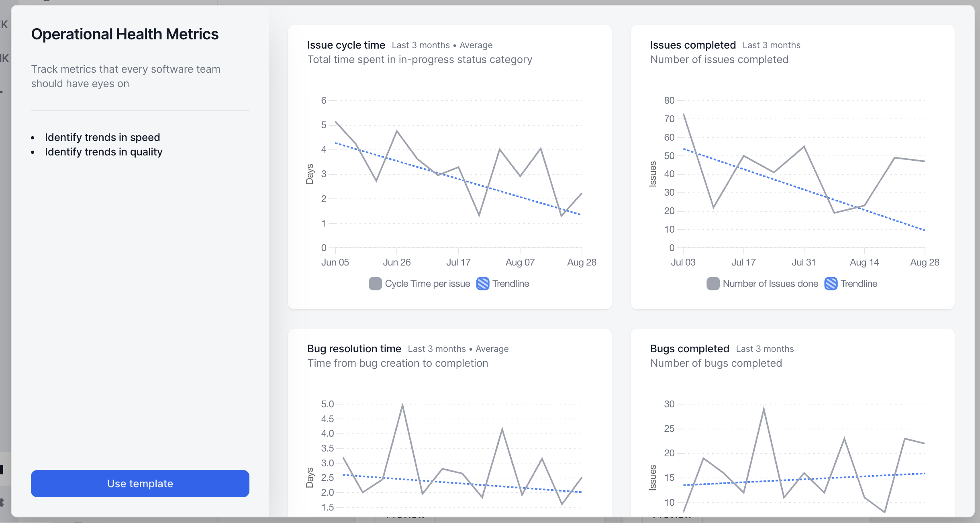Toggle the Number of Issues done legend label

pos(770,284)
